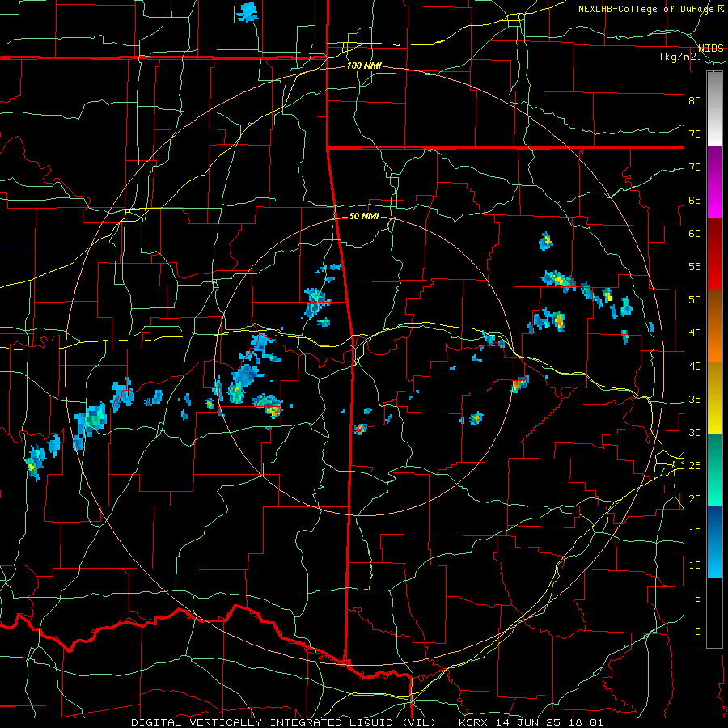This screenshot has width=728, height=728.
Task: Select the 45 value on the VIL scale
Action: tap(695, 333)
